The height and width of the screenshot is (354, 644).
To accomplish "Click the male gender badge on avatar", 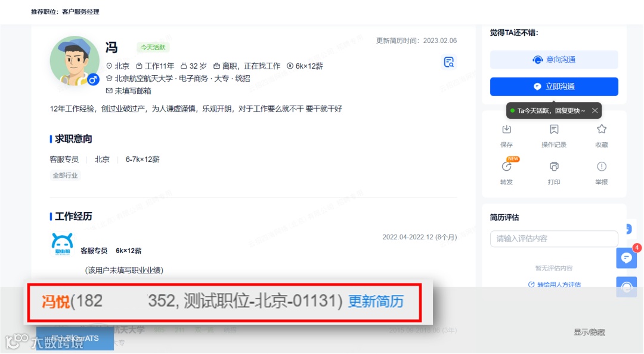I will coord(93,80).
